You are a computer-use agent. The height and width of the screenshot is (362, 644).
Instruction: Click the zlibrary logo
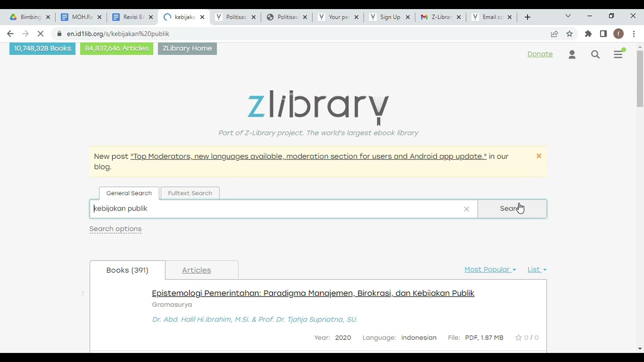[318, 107]
